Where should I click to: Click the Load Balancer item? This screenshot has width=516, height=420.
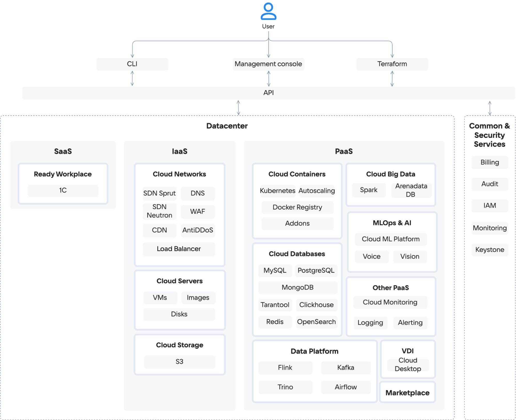[179, 249]
